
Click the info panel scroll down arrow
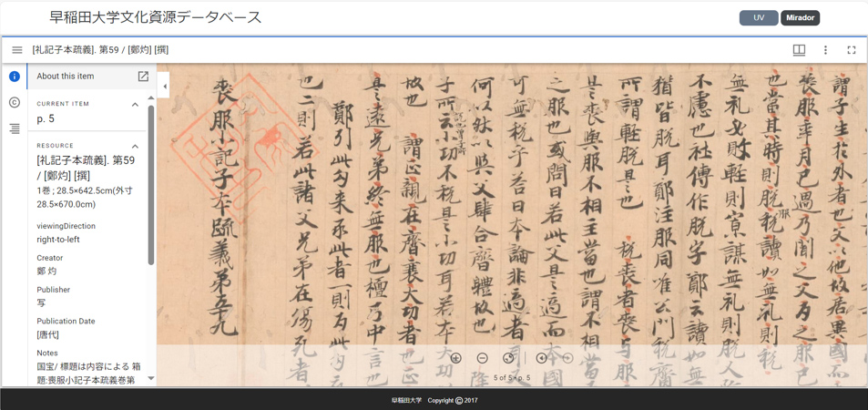point(151,380)
